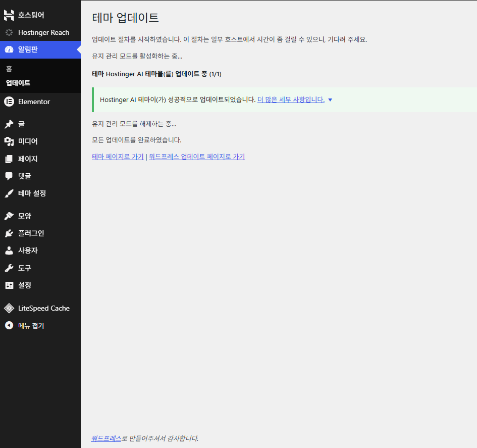The height and width of the screenshot is (448, 477).
Task: Click the Elementor logo icon
Action: point(9,102)
